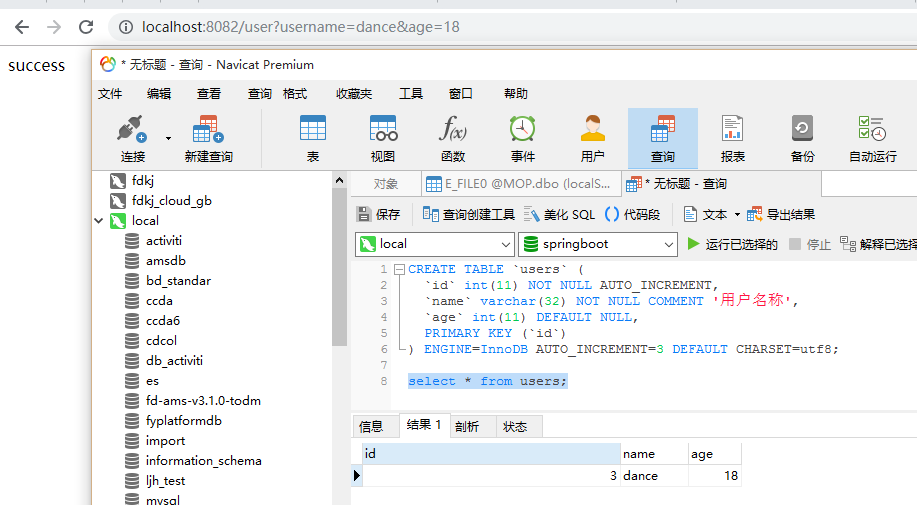Open the springboot database dropdown
The image size is (917, 505).
pos(598,244)
